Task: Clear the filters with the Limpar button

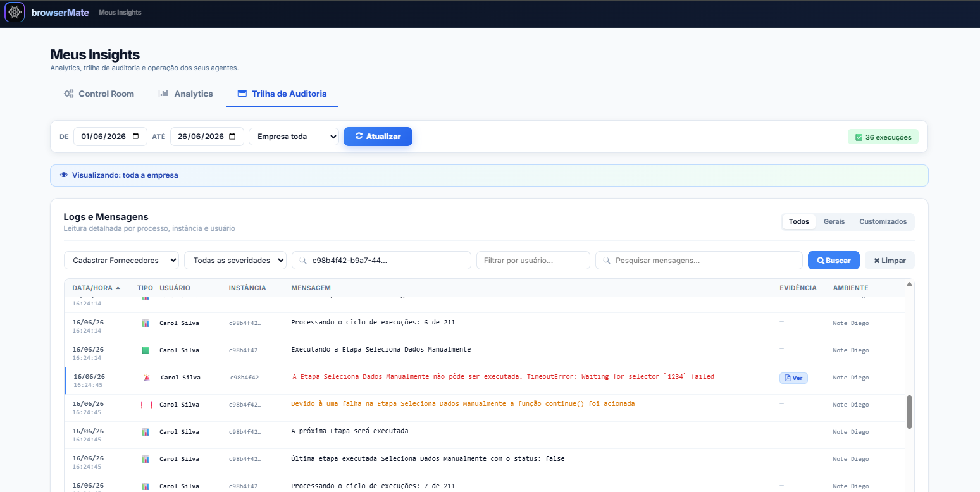Action: click(890, 261)
